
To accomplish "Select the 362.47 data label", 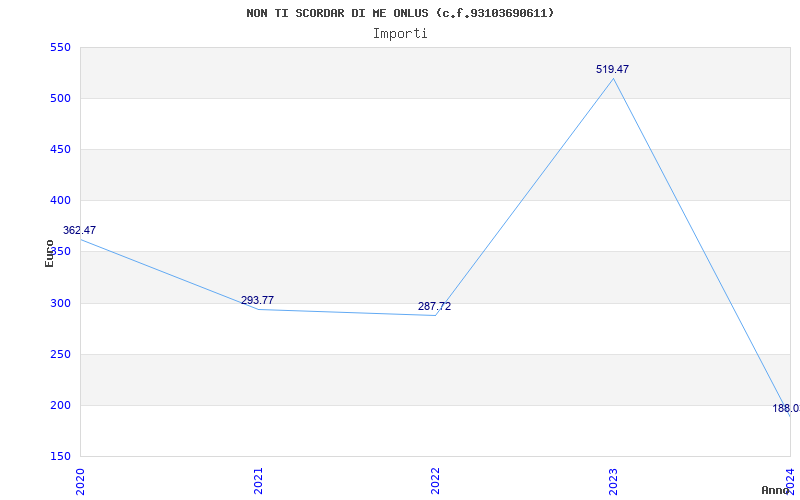I will [79, 230].
